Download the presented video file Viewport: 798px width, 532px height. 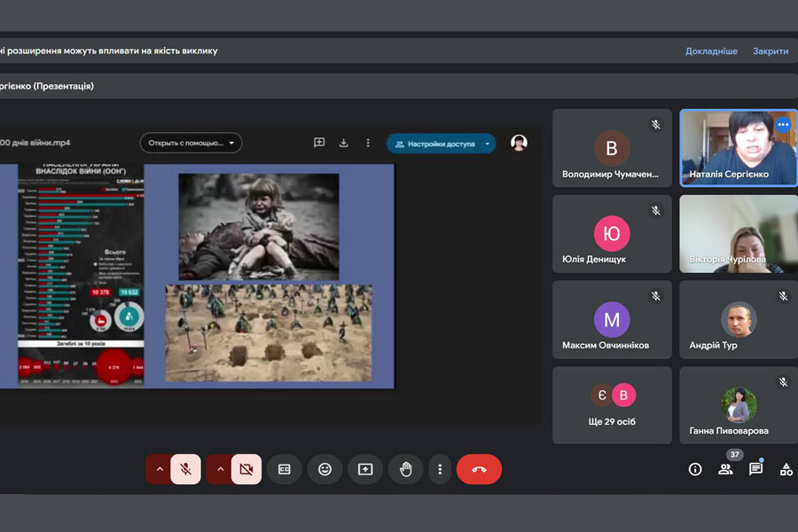click(x=343, y=143)
